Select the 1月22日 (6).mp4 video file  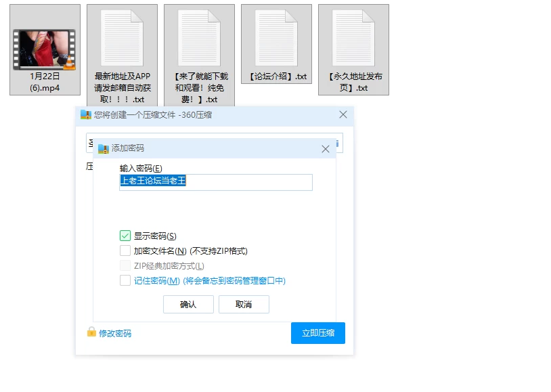click(45, 50)
